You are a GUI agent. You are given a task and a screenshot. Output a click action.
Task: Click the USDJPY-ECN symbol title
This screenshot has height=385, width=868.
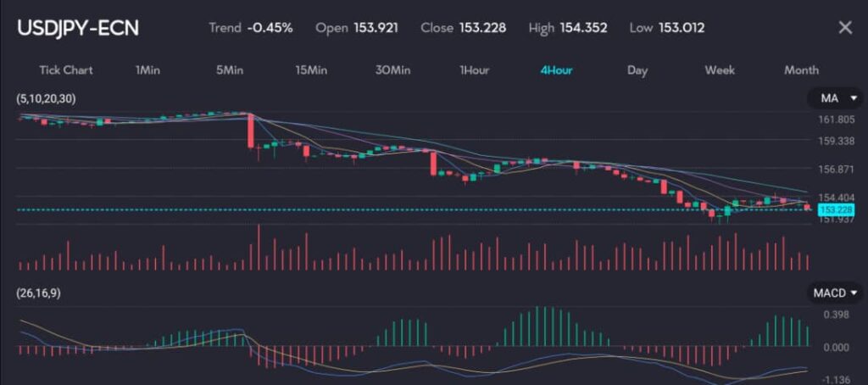point(78,27)
